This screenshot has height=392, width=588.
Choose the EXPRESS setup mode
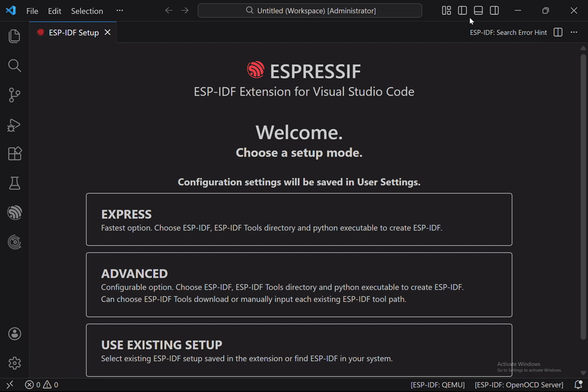(x=299, y=219)
